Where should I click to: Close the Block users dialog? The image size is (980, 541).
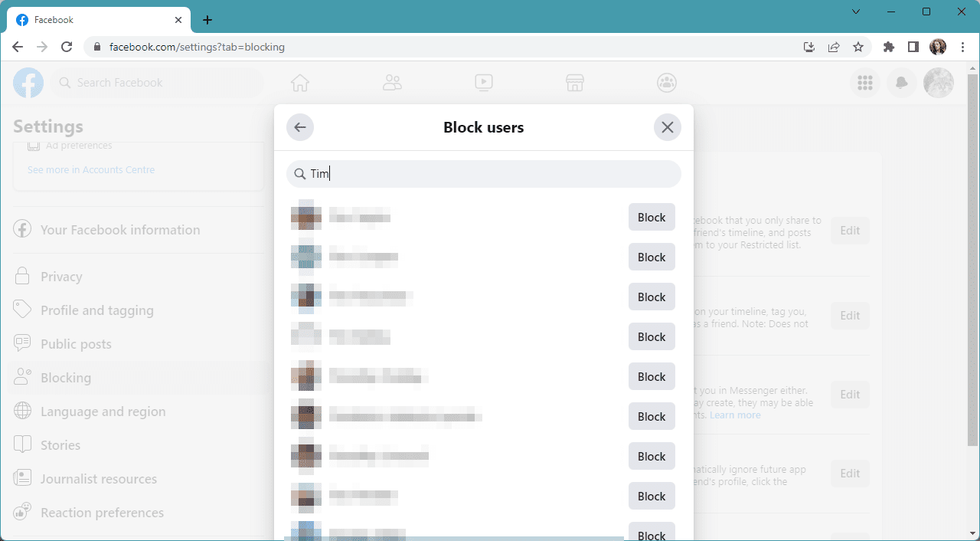tap(668, 127)
